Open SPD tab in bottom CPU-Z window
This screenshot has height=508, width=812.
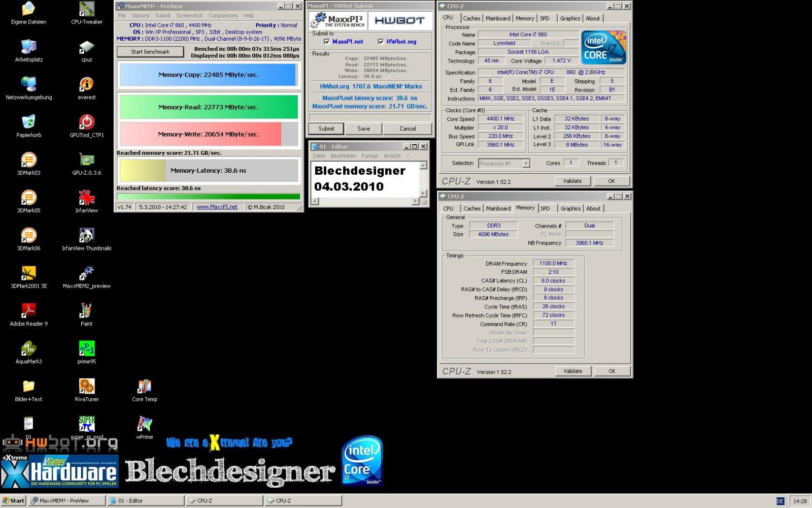coord(545,208)
